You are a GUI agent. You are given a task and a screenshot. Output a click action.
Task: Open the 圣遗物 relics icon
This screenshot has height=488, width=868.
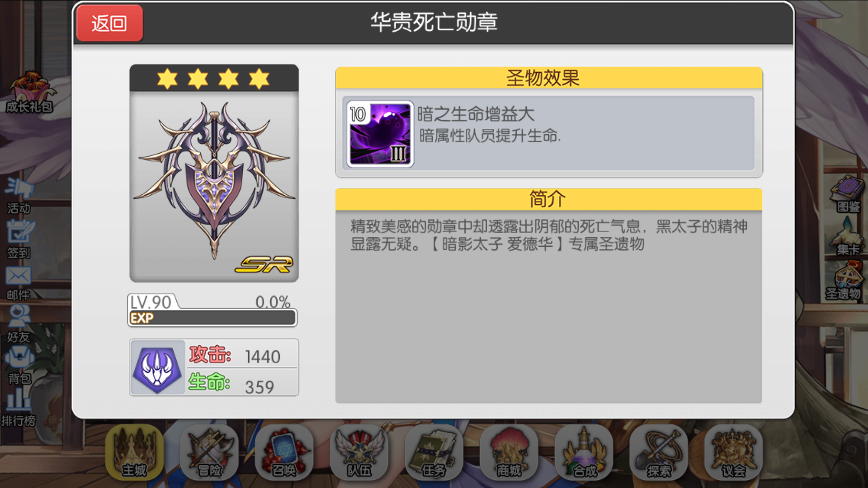tap(844, 281)
